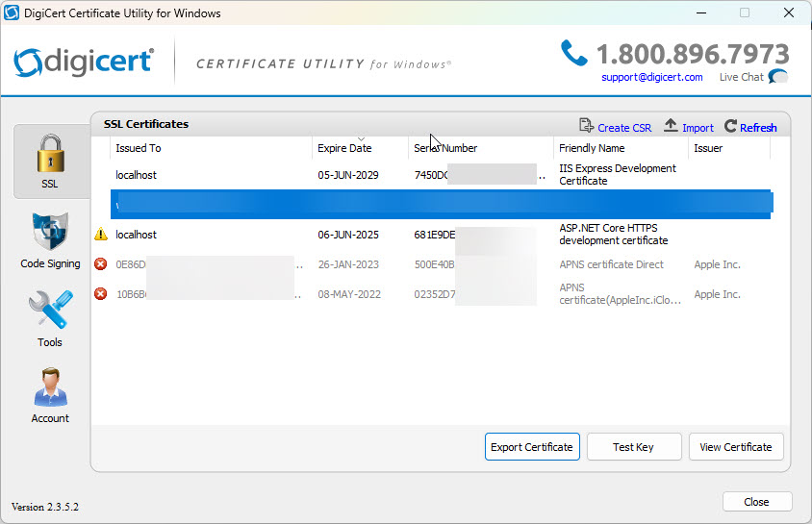Sort by the Issued To column header
The image size is (812, 524).
[211, 148]
